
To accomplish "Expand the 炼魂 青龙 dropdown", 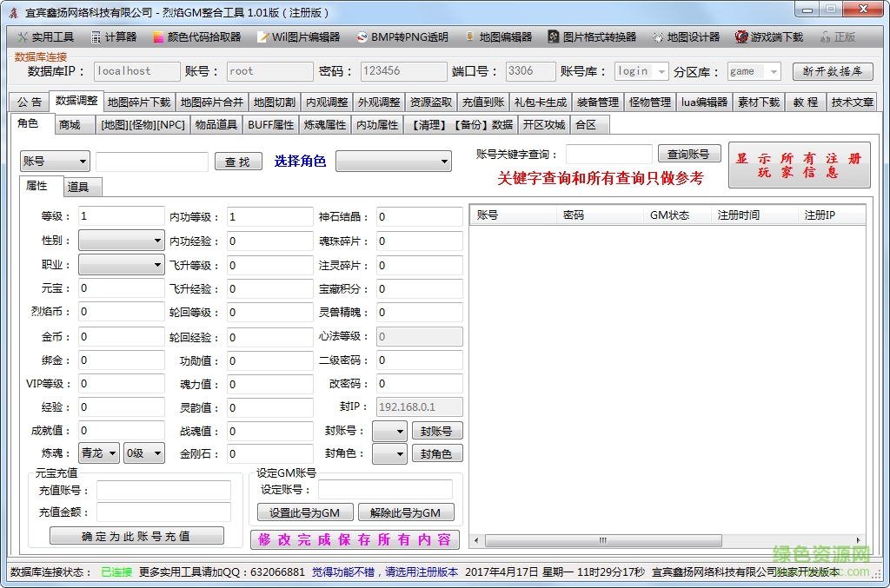I will pos(97,453).
